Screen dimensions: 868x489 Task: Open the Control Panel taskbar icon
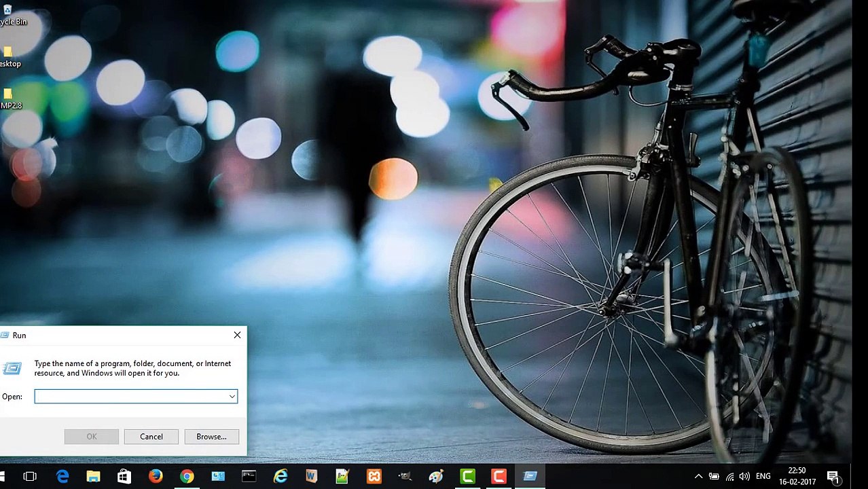[x=218, y=477]
